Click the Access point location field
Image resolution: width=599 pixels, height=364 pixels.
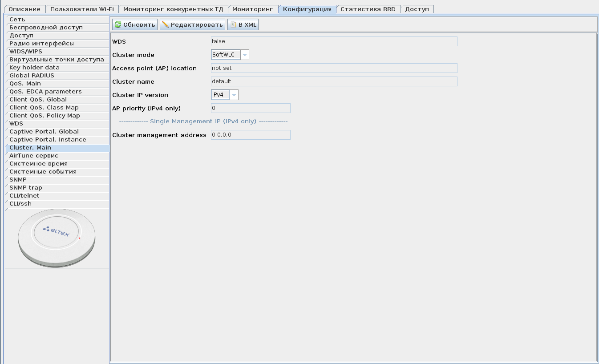click(334, 68)
